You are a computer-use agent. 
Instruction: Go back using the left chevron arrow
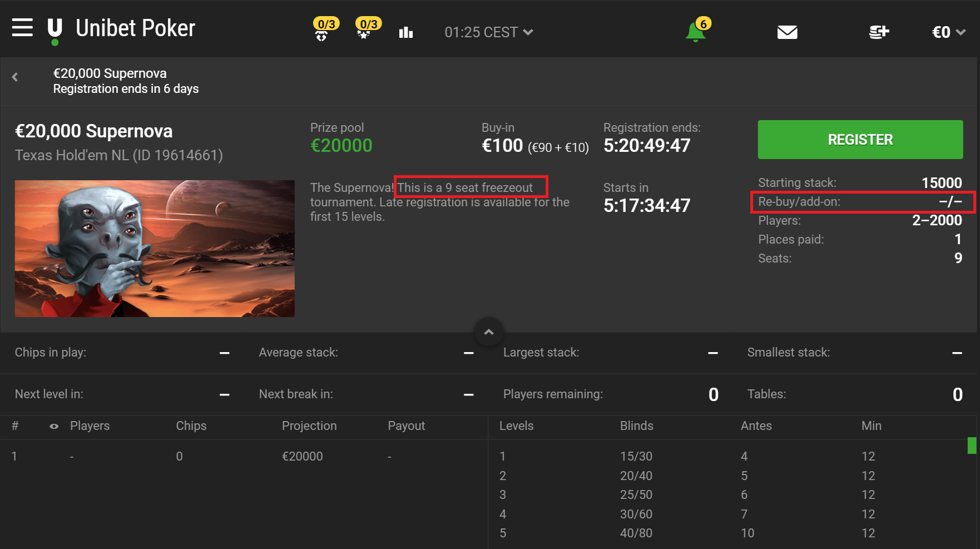click(x=15, y=77)
